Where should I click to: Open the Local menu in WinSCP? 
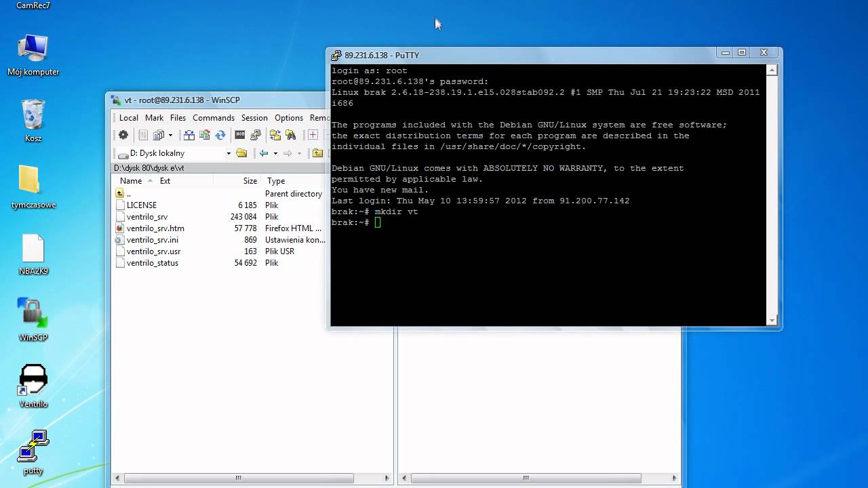(x=129, y=117)
